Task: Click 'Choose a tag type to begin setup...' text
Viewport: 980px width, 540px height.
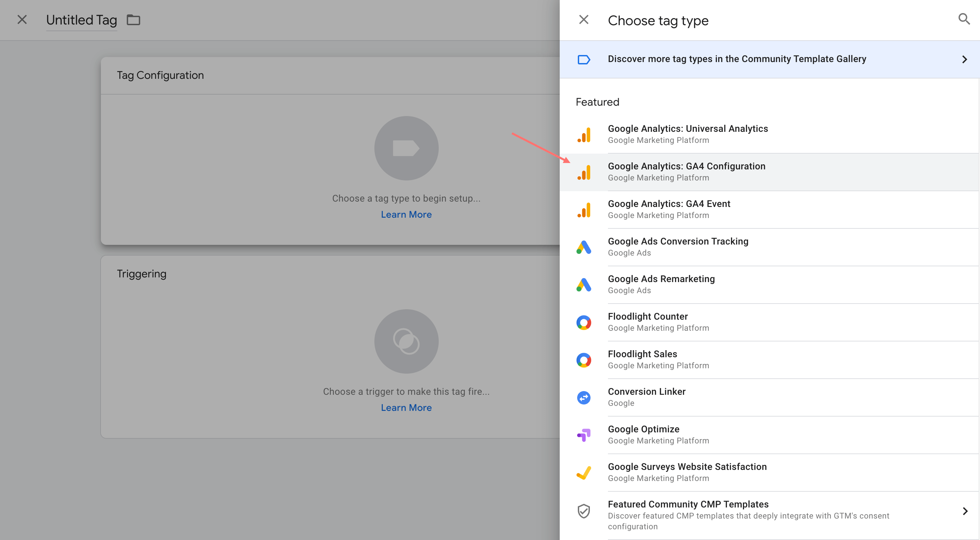Action: click(406, 199)
